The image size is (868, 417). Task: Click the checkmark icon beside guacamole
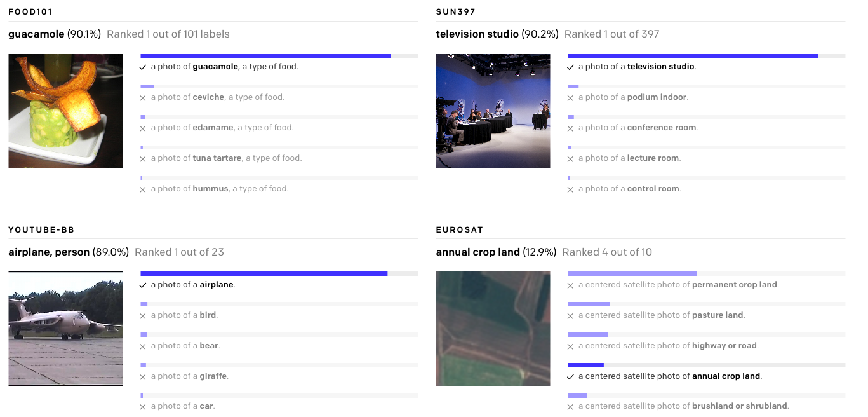click(143, 67)
